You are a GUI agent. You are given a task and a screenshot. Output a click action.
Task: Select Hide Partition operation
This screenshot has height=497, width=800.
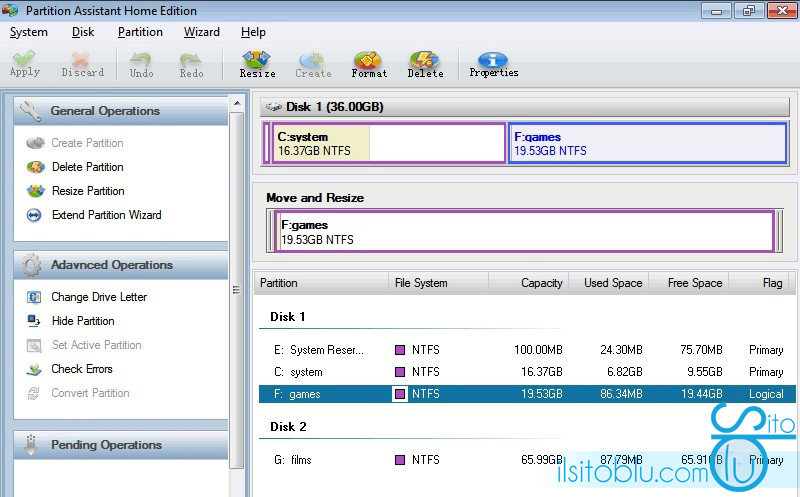[x=83, y=321]
